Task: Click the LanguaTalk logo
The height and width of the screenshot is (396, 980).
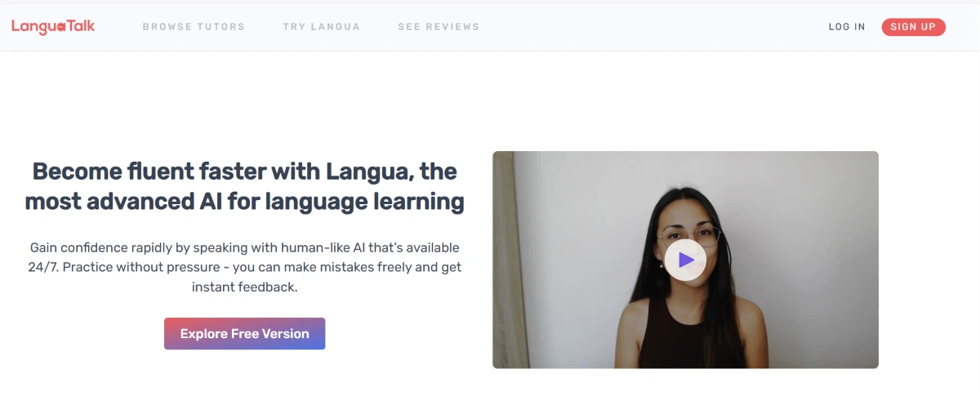Action: click(x=53, y=26)
